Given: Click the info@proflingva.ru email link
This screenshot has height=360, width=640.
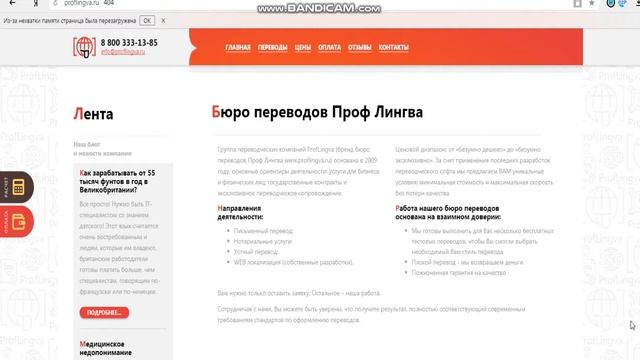Looking at the screenshot, I should pyautogui.click(x=123, y=52).
